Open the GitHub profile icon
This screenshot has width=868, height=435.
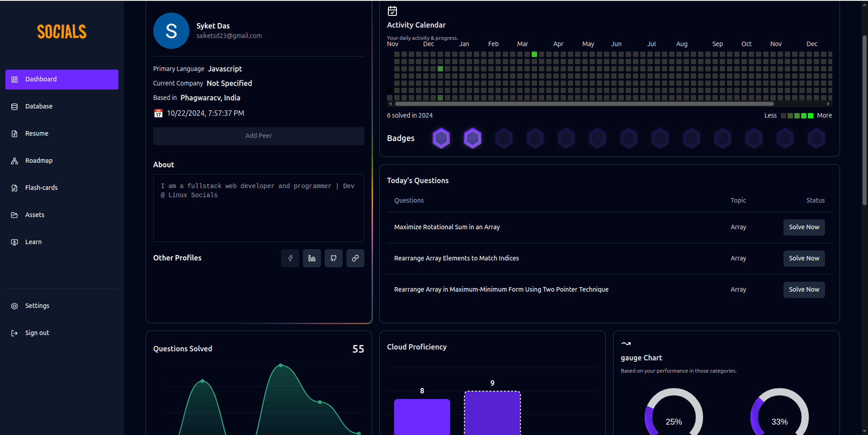pyautogui.click(x=334, y=258)
